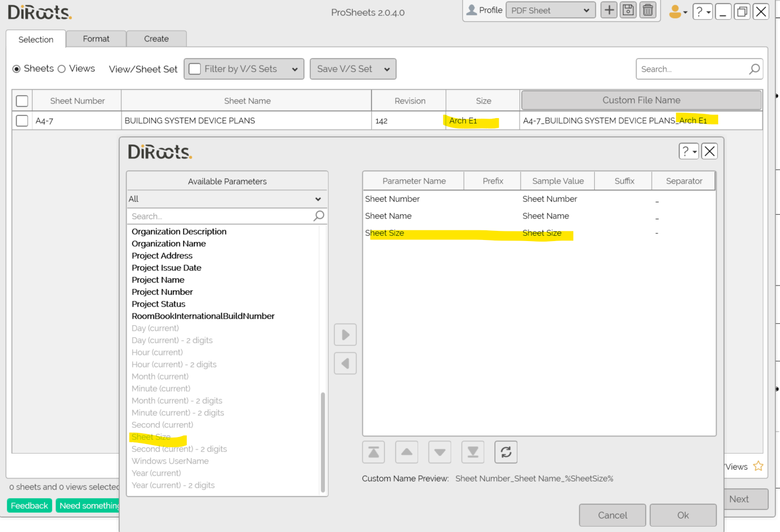Screen dimensions: 780x532
Task: Open dialog help question mark menu
Action: pyautogui.click(x=689, y=151)
